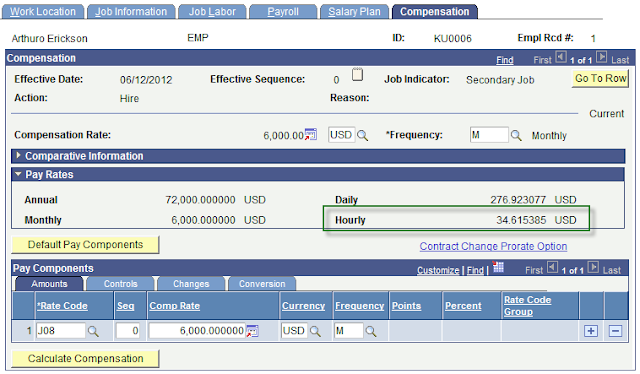
Task: Sort by Comp Rate column header
Action: tap(174, 306)
